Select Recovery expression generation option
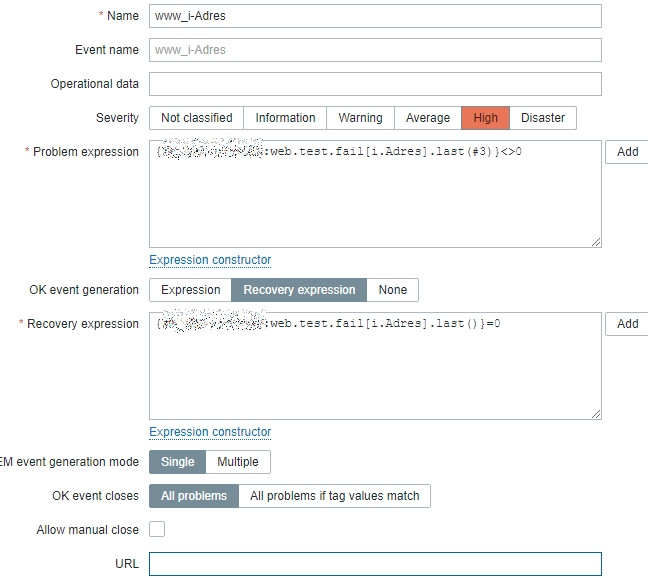 [x=299, y=290]
